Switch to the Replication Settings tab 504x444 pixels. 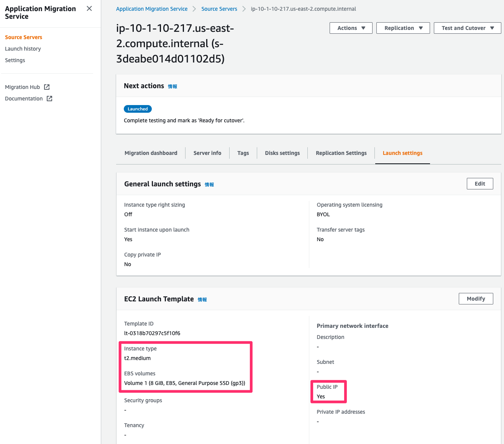(x=341, y=153)
